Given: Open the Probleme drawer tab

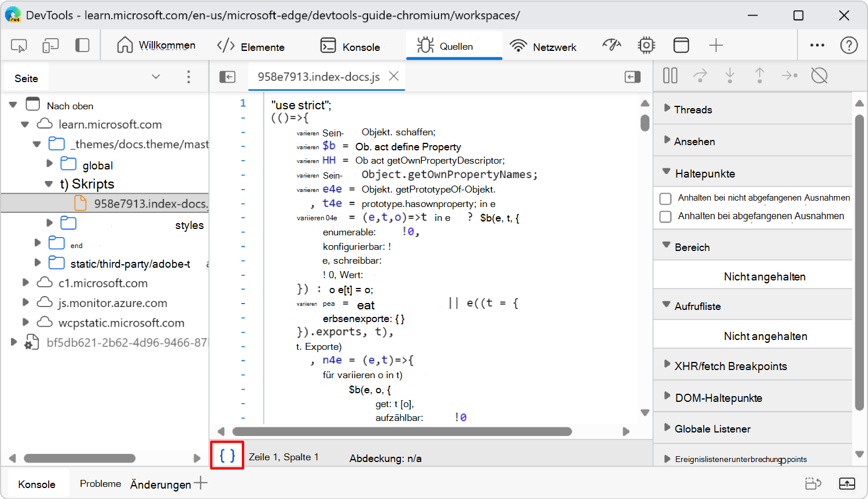Looking at the screenshot, I should pos(100,483).
